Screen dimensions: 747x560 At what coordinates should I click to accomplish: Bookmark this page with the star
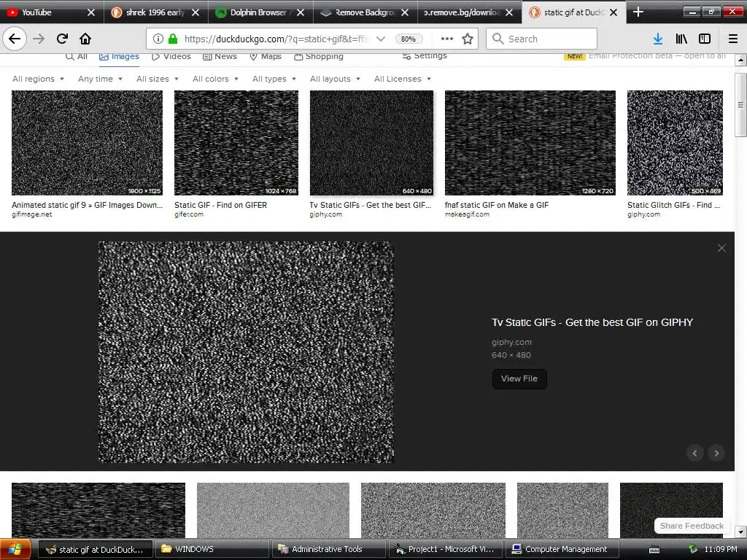pyautogui.click(x=468, y=39)
